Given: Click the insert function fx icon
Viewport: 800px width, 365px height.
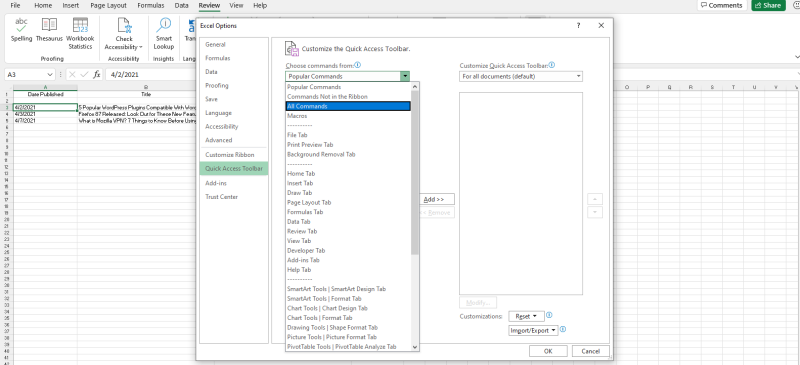Looking at the screenshot, I should tap(97, 75).
